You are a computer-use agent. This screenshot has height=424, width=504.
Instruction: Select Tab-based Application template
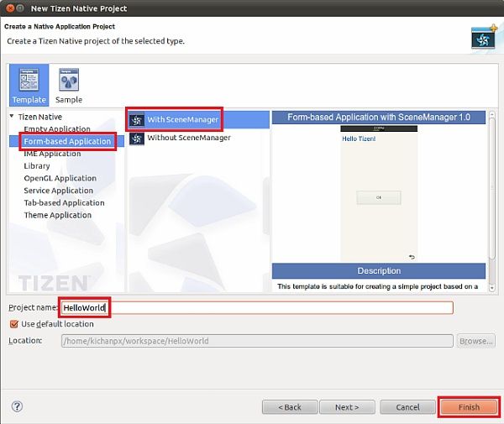[64, 202]
